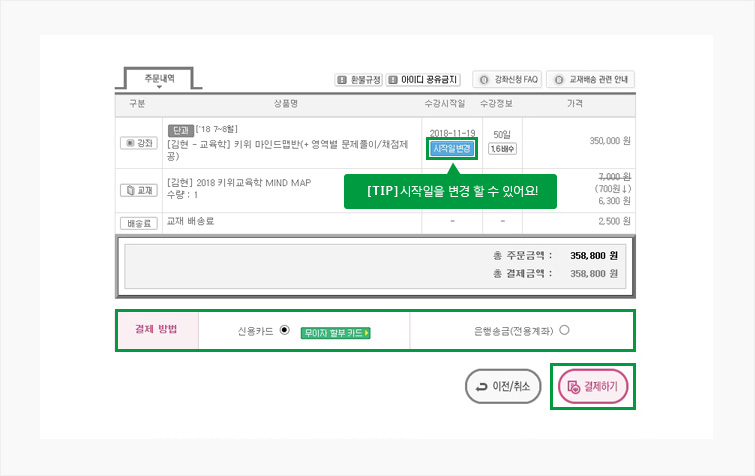
Task: Click the arrow under the 주문내역 tab
Action: click(x=158, y=87)
